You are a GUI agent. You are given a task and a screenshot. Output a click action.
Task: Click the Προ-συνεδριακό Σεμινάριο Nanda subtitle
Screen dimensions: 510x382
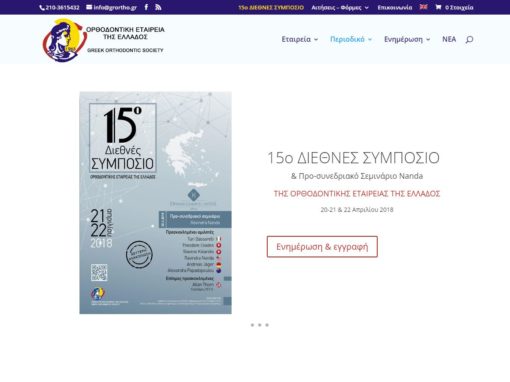pos(357,176)
